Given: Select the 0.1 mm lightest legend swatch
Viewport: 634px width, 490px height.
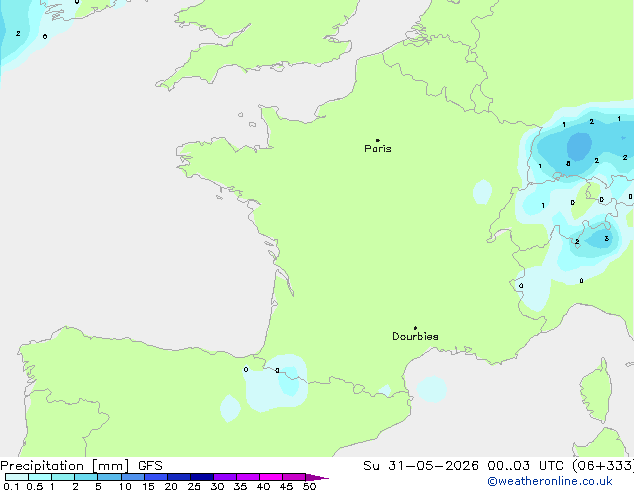Looking at the screenshot, I should coord(17,477).
